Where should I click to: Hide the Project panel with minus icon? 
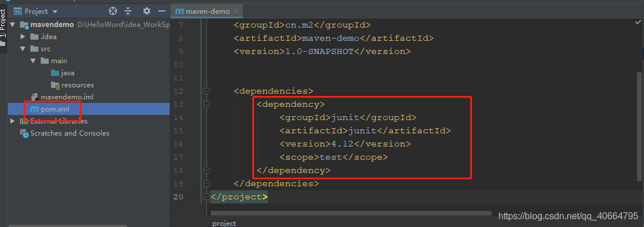162,11
